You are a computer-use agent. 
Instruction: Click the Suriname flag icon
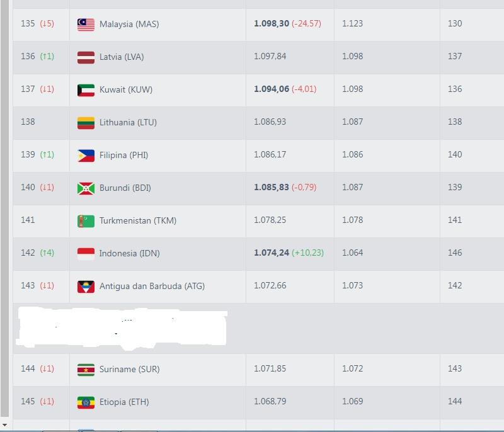point(86,369)
